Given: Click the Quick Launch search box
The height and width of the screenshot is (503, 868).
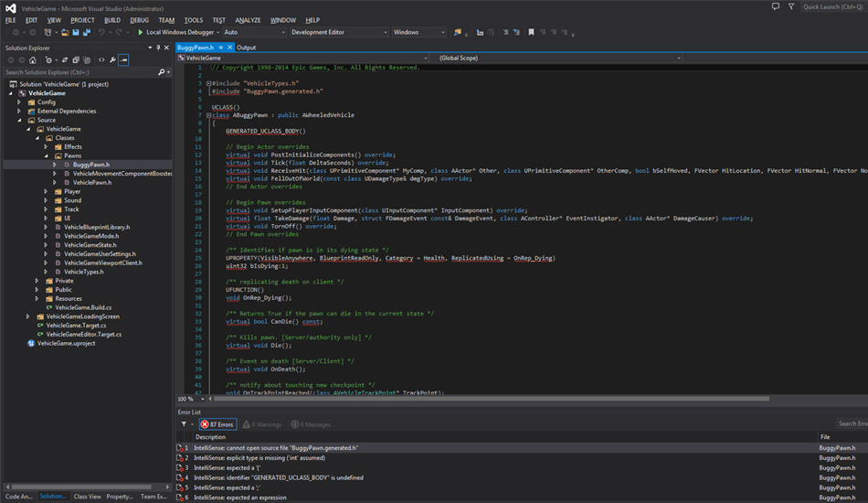Looking at the screenshot, I should point(833,6).
